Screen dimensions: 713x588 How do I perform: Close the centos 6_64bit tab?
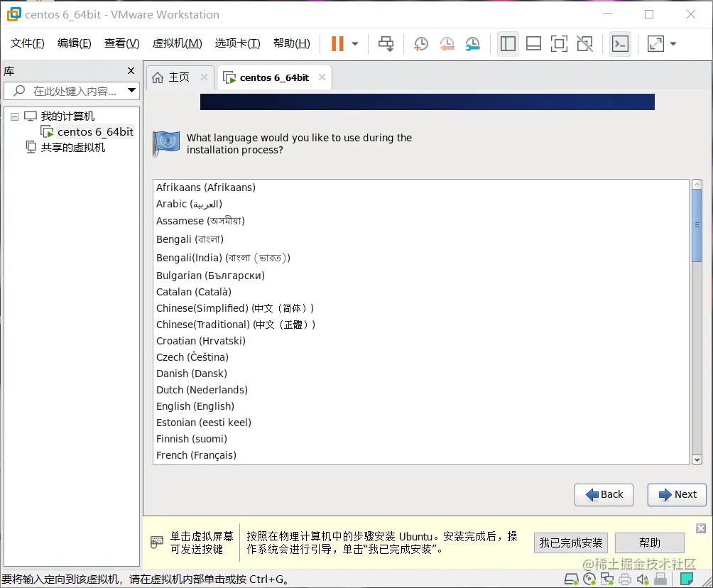[x=322, y=77]
